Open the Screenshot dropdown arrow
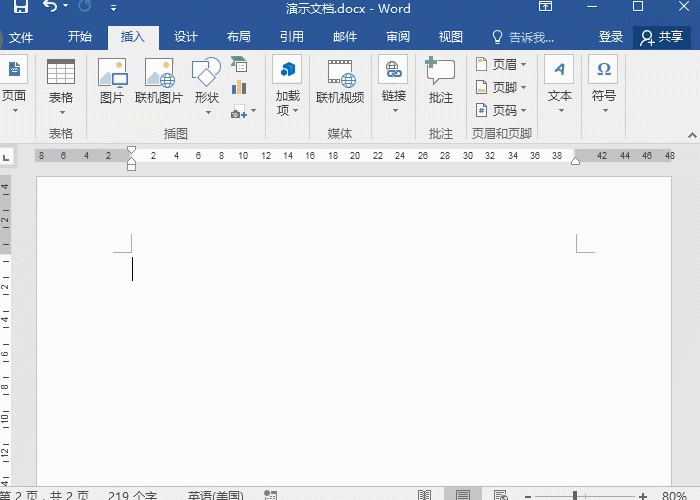Screen dimensions: 700x500 [x=254, y=111]
